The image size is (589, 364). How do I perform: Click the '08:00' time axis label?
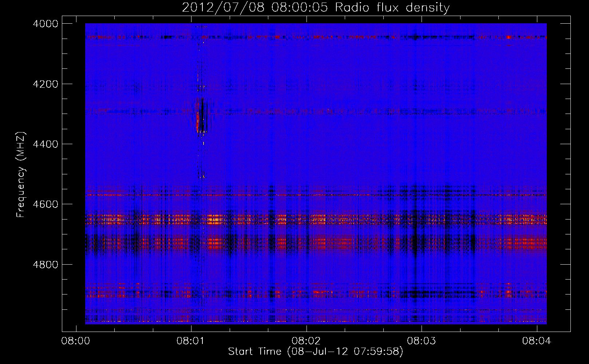pos(76,341)
